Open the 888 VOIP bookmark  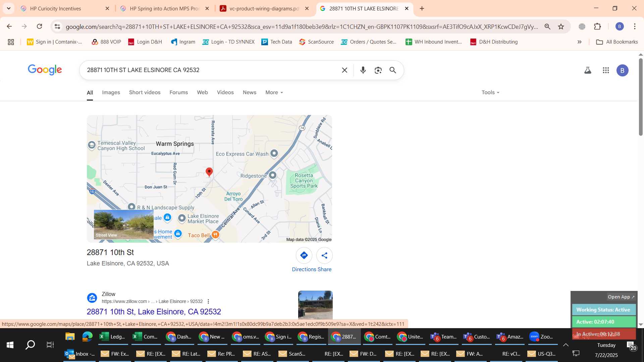[x=106, y=42]
